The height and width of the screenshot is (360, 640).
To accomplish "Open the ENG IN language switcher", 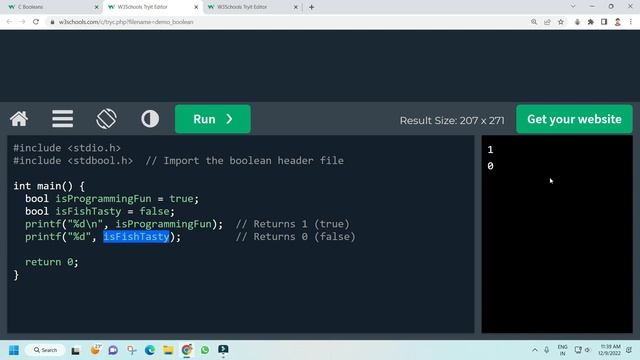I will [562, 350].
